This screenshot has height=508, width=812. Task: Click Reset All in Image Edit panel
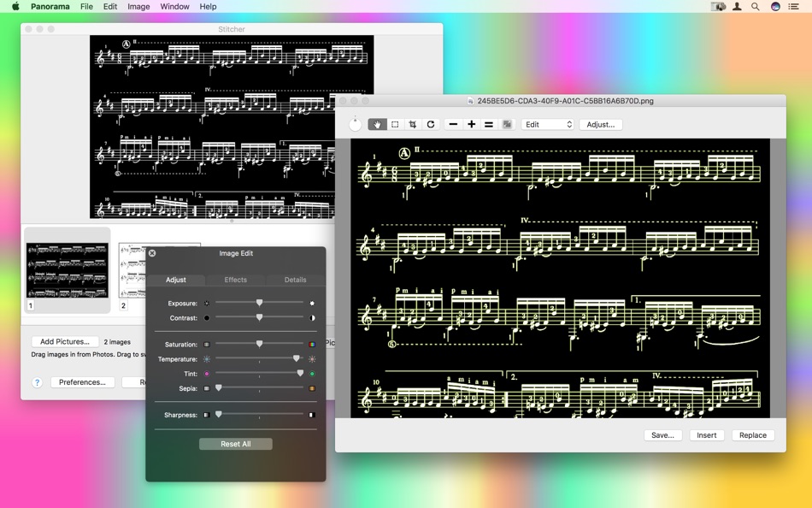click(x=236, y=444)
